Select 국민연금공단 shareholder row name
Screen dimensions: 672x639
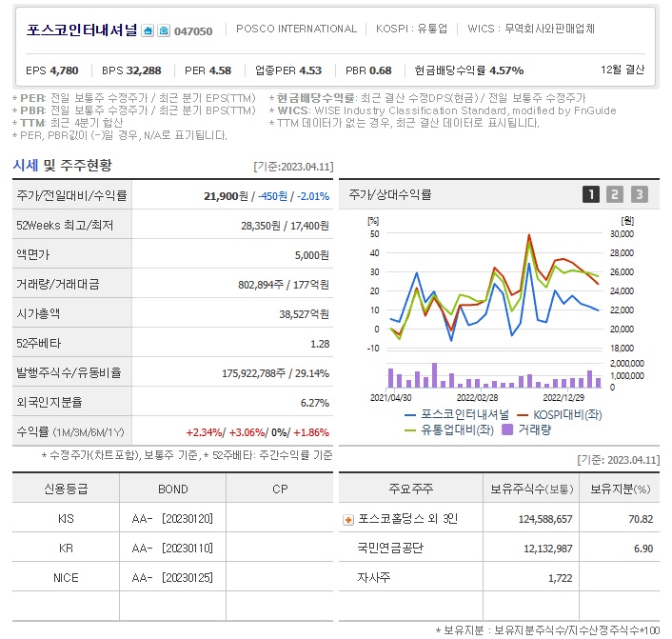click(390, 549)
